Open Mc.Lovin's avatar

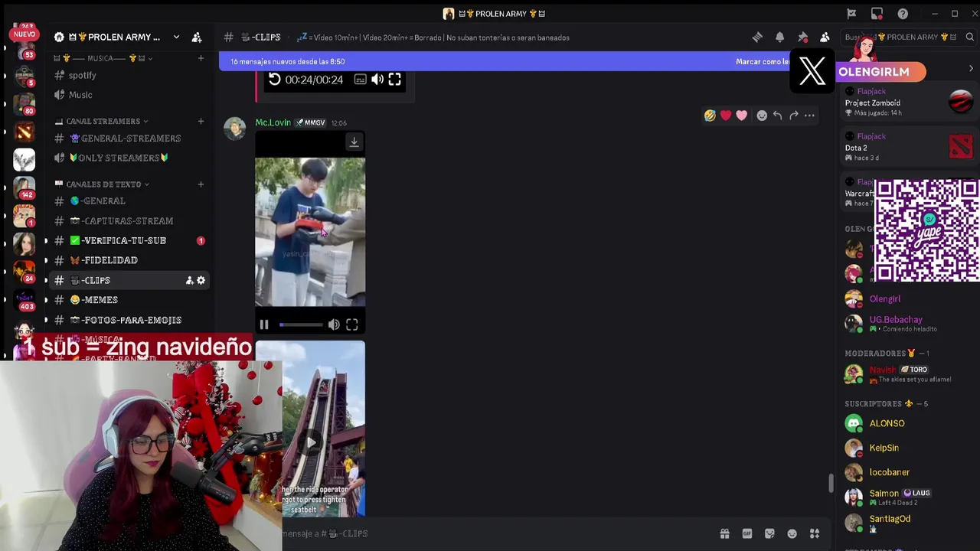click(235, 129)
